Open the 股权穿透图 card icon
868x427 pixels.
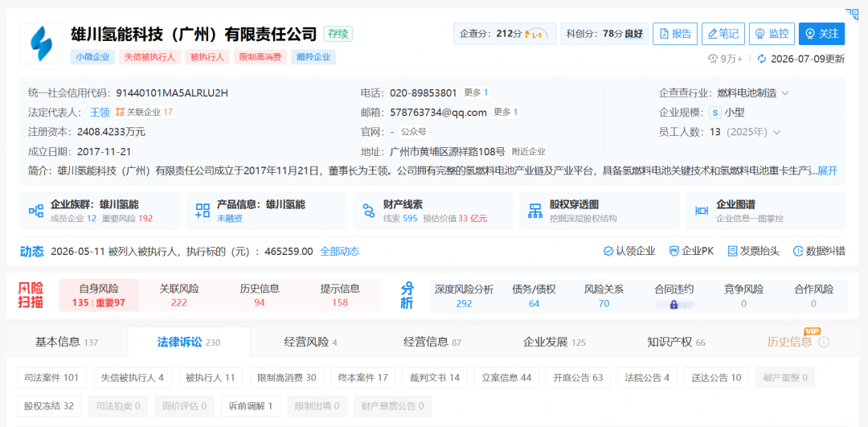click(535, 211)
